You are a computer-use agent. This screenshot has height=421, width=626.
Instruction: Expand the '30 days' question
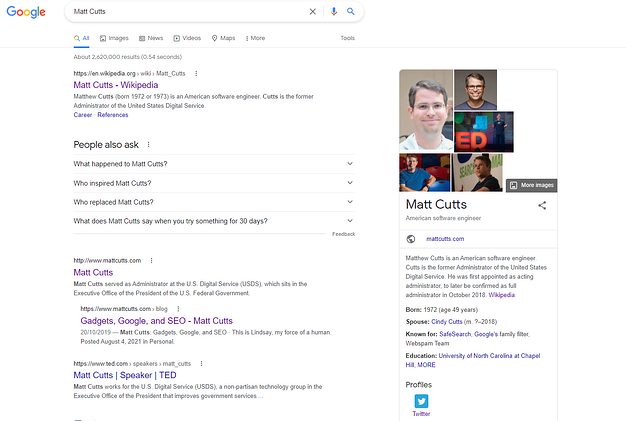pos(214,221)
